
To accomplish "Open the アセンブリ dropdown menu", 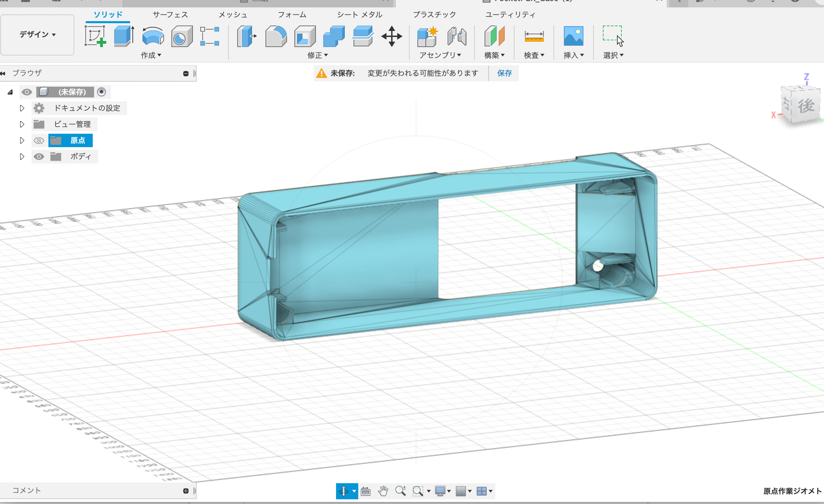I will pos(440,55).
